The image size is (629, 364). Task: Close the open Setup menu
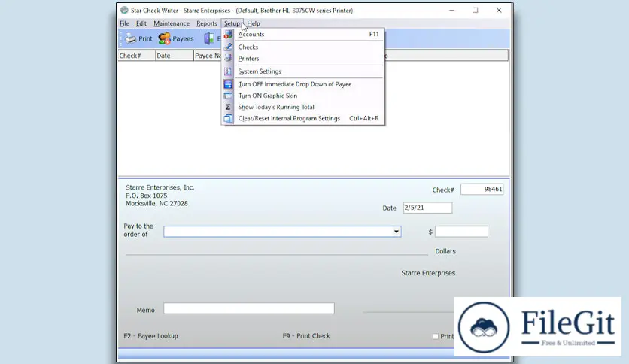coord(232,23)
